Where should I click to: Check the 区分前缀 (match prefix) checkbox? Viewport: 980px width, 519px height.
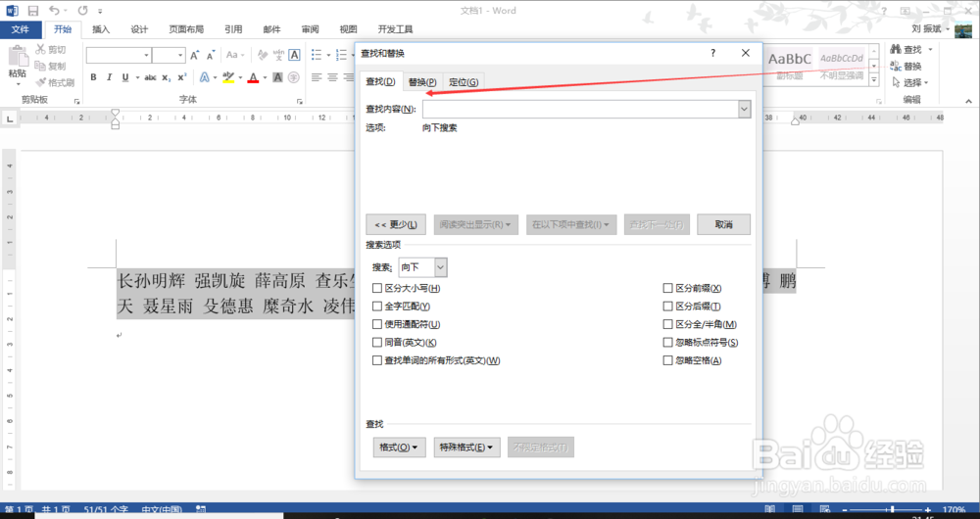coord(667,288)
